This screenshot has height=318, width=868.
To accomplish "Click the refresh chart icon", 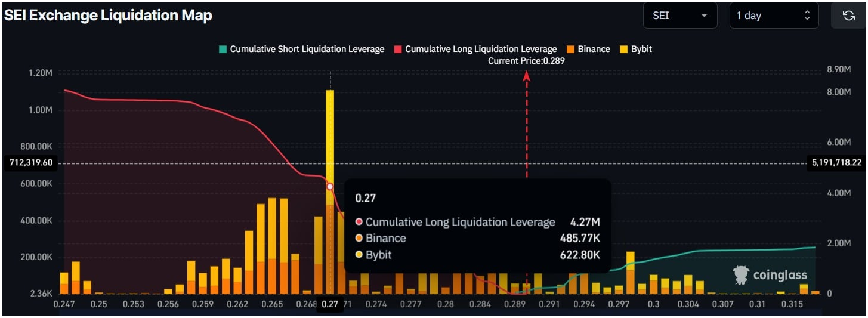I will coord(848,16).
